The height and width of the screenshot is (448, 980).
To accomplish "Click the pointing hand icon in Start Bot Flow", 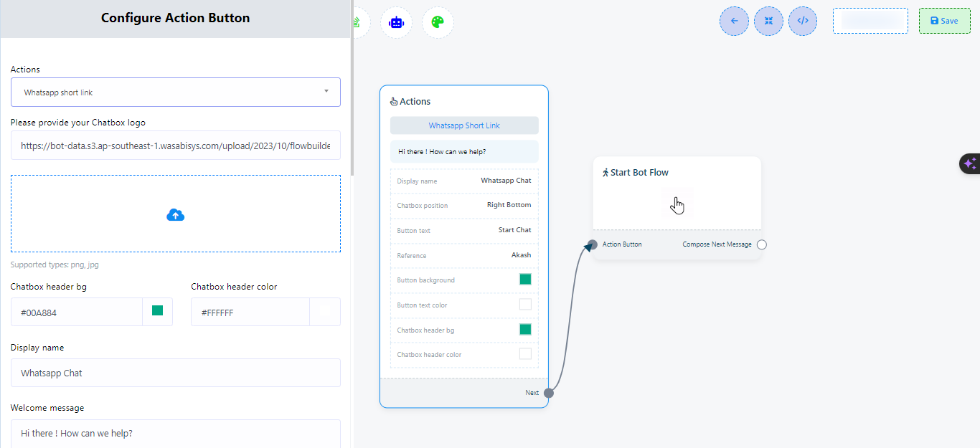I will (677, 206).
